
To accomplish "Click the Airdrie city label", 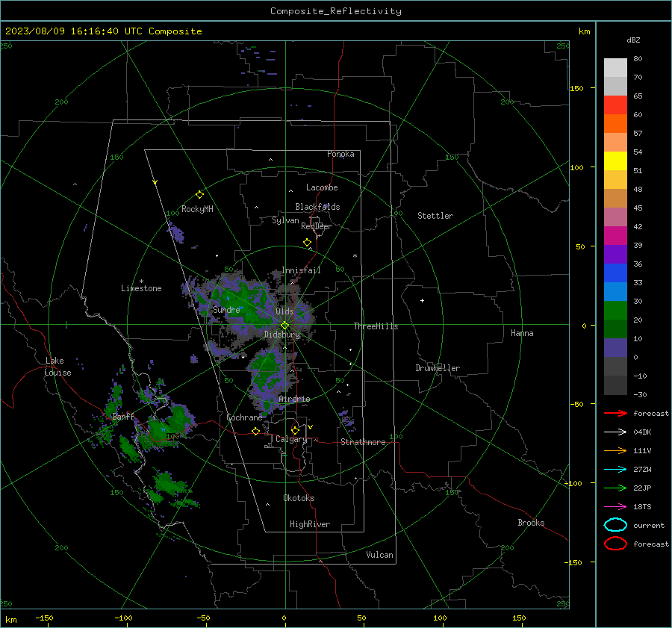I will tap(294, 399).
